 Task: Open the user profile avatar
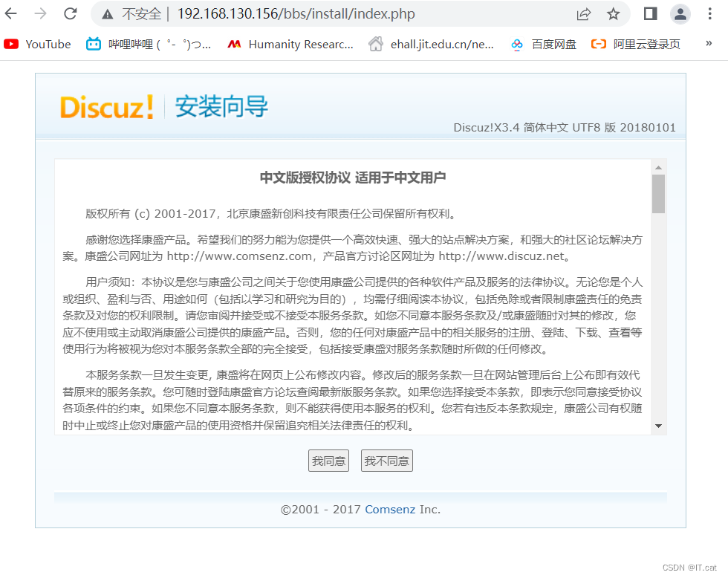(680, 14)
